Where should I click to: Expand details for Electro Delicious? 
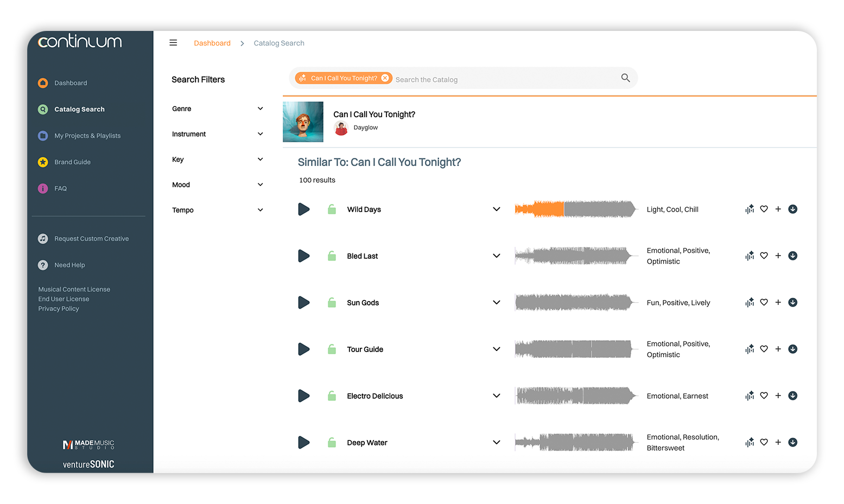tap(496, 396)
